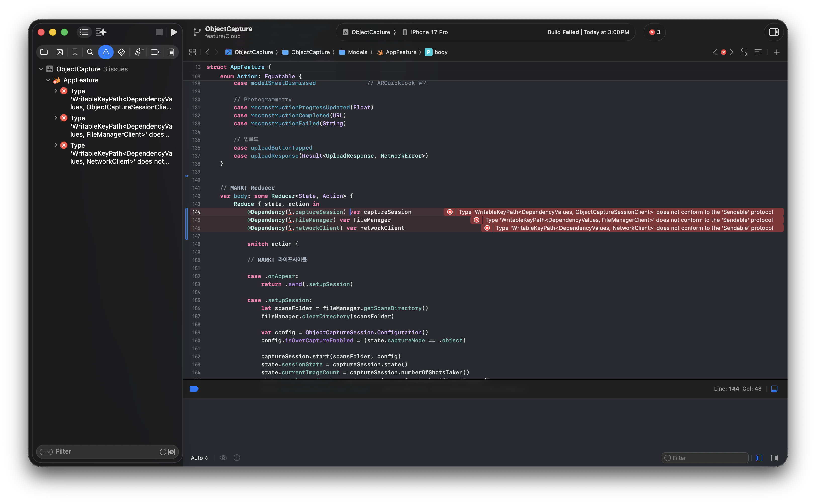Select Models in the breadcrumb path

[x=357, y=52]
